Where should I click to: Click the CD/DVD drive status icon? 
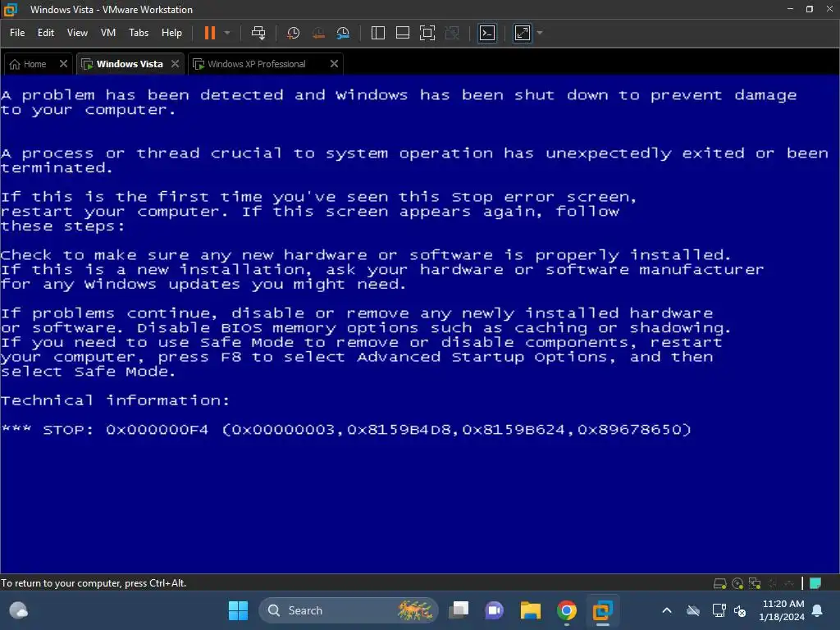point(737,583)
